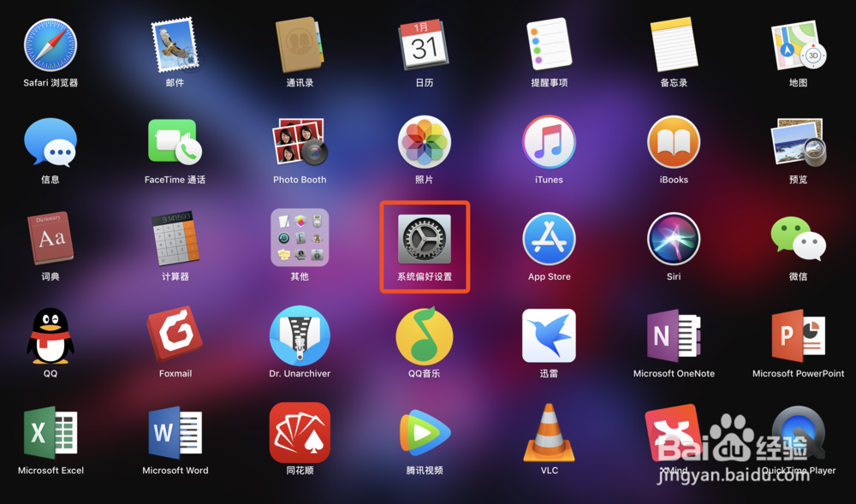
Task: Open the Photos (照片) app
Action: pos(425,142)
